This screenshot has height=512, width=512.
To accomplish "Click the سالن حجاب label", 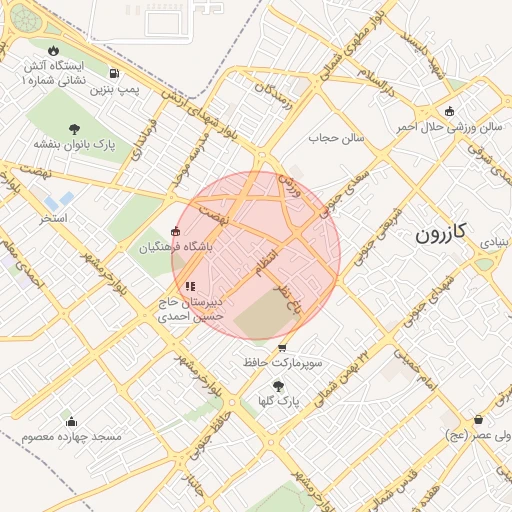I will 336,138.
